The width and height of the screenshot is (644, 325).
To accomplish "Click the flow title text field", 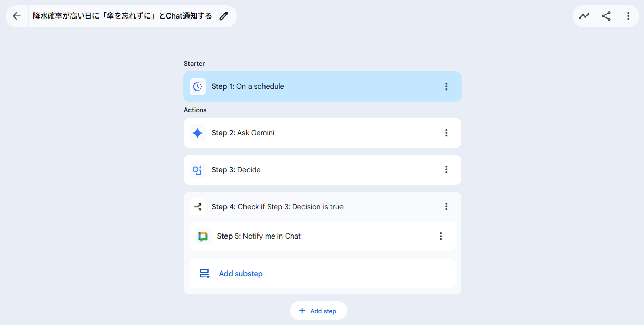I will point(122,16).
